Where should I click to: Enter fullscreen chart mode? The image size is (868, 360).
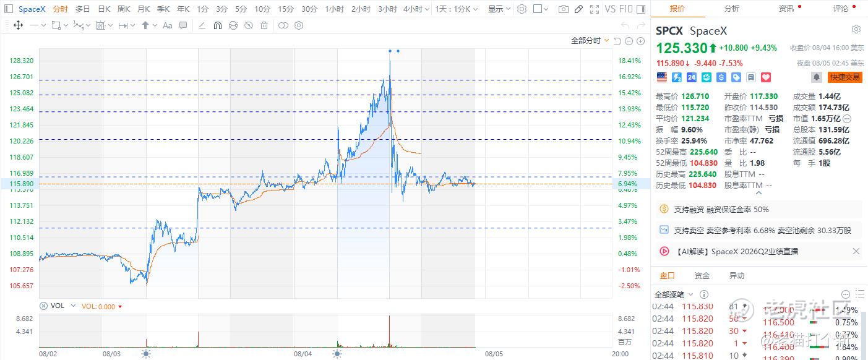(595, 9)
